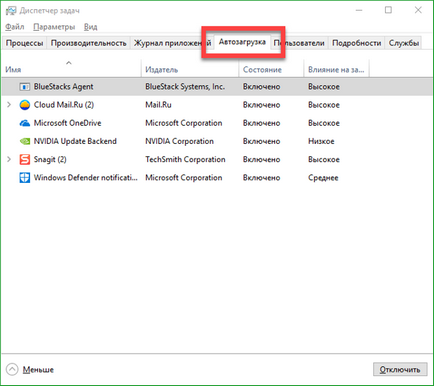Viewport: 434px width, 386px height.
Task: Click the Меньше link
Action: click(38, 370)
